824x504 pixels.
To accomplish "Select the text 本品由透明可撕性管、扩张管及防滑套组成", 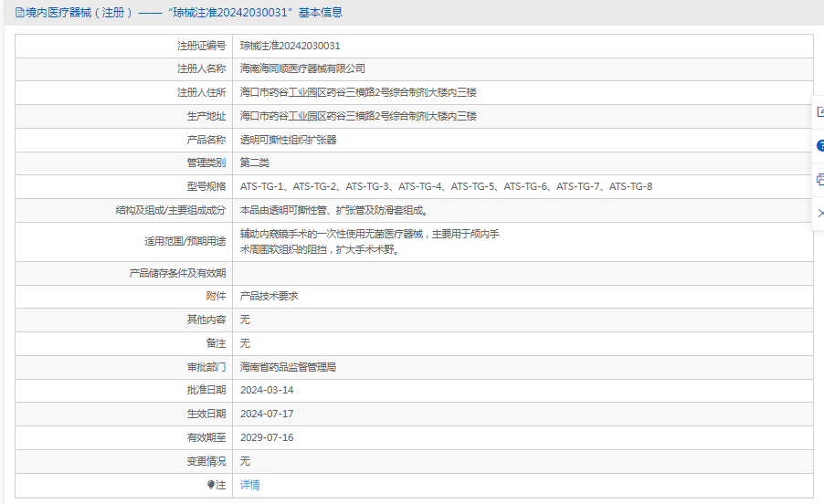I will pos(333,210).
